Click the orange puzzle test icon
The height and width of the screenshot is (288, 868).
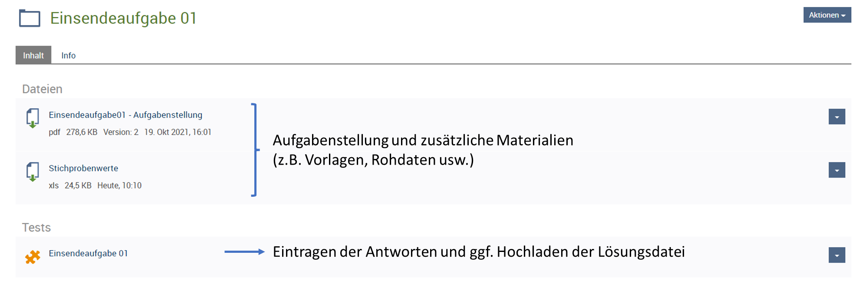click(33, 257)
